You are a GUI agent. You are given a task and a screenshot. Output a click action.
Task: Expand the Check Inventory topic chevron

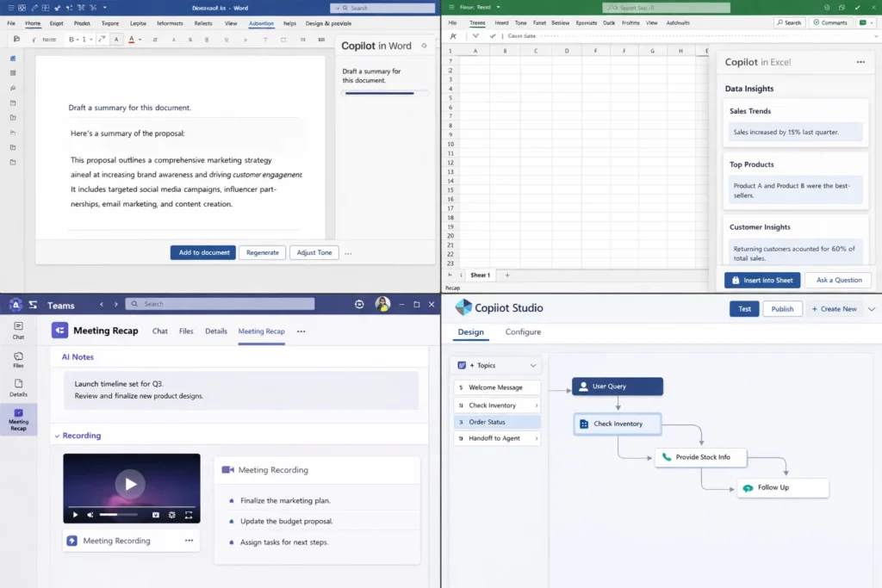tap(537, 405)
